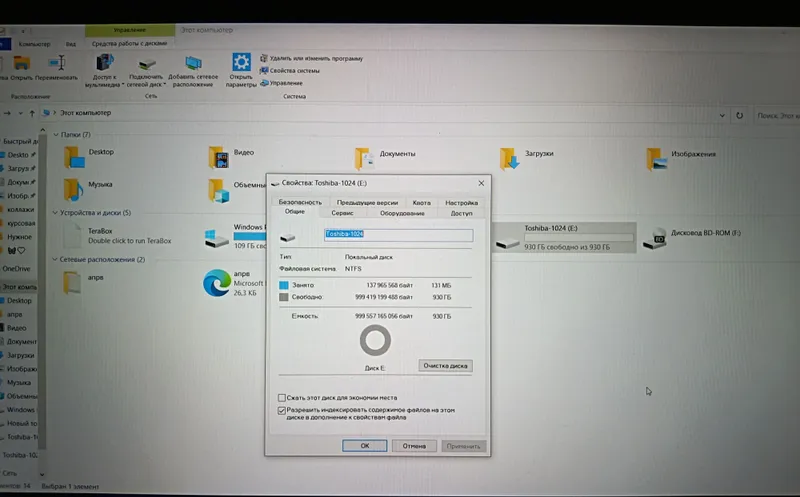Toggle Разрешить индексировать содержимое файлов checkbox
Viewport: 800px width, 497px height.
pos(282,410)
